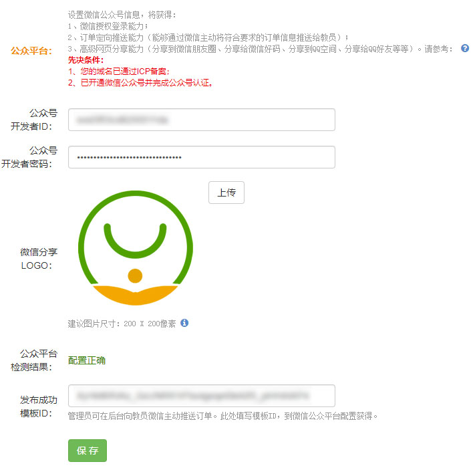The image size is (475, 476).
Task: Click the green WeChat share logo image
Action: [135, 248]
